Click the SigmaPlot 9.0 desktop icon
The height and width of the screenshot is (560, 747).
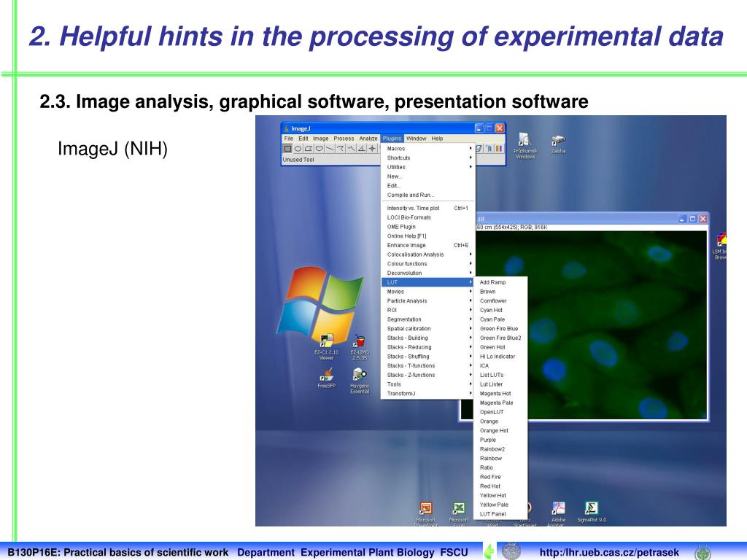pos(591,512)
